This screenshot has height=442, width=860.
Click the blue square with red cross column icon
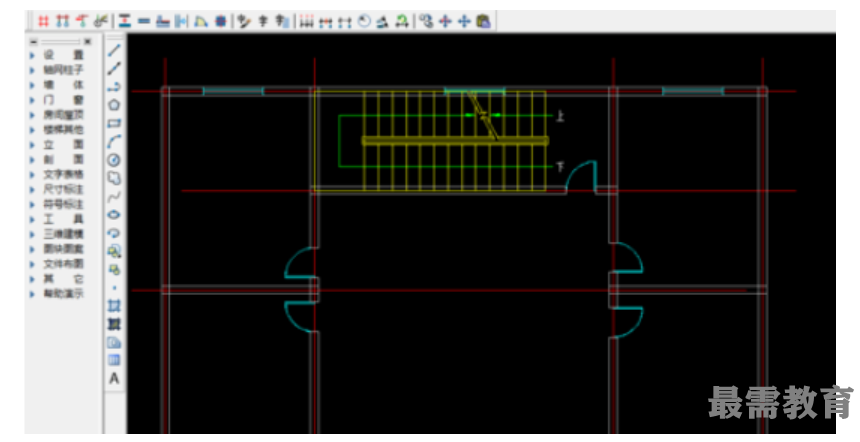pos(220,21)
